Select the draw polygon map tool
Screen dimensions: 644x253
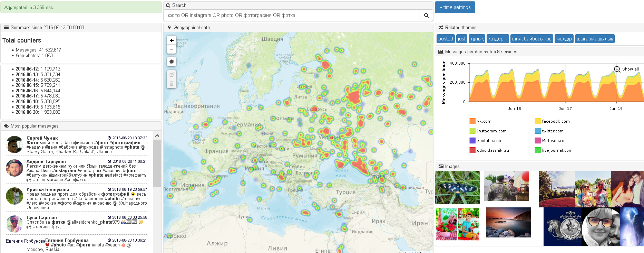click(172, 62)
